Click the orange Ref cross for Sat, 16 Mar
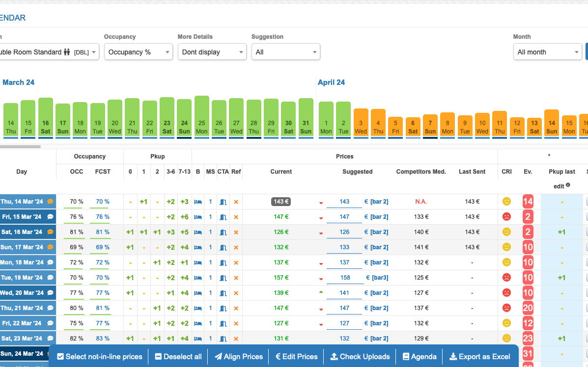 (x=236, y=232)
